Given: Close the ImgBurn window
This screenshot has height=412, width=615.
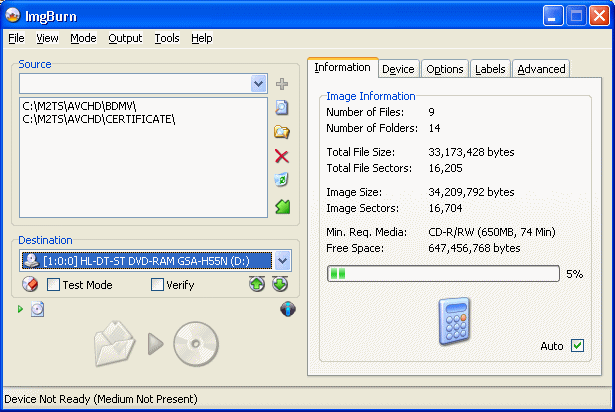Looking at the screenshot, I should click(599, 16).
